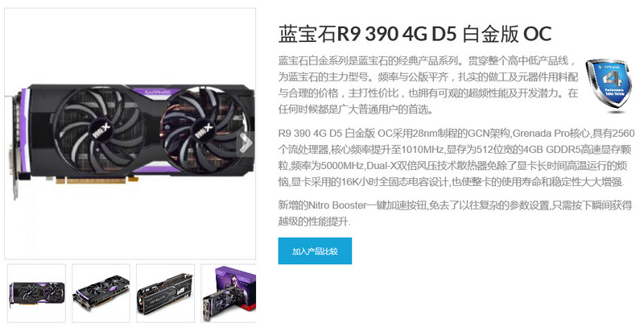Screen dimensions: 644x331
Task: Open the large main product image
Action: click(130, 134)
